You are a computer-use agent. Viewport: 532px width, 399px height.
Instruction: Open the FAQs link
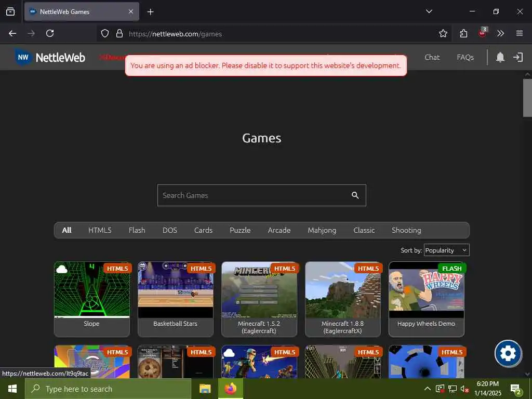click(465, 57)
